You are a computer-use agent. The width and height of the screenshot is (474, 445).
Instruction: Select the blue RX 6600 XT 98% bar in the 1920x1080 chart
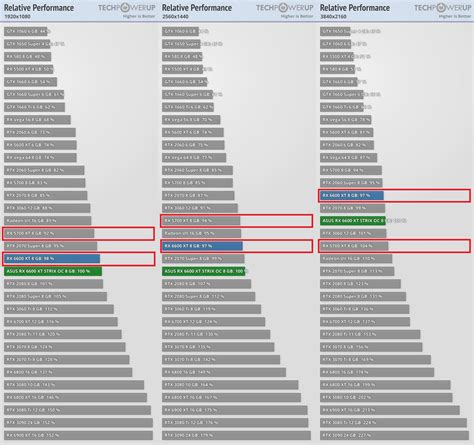(x=52, y=259)
